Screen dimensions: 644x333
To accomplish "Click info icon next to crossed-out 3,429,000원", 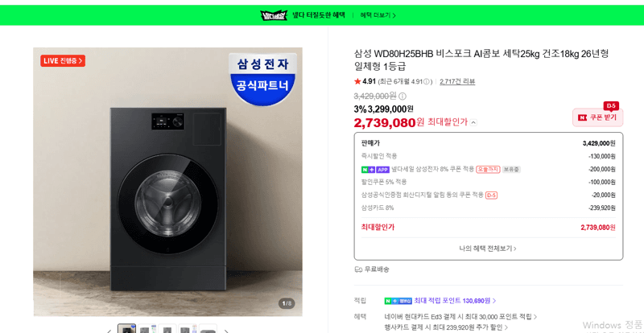I will 402,97.
